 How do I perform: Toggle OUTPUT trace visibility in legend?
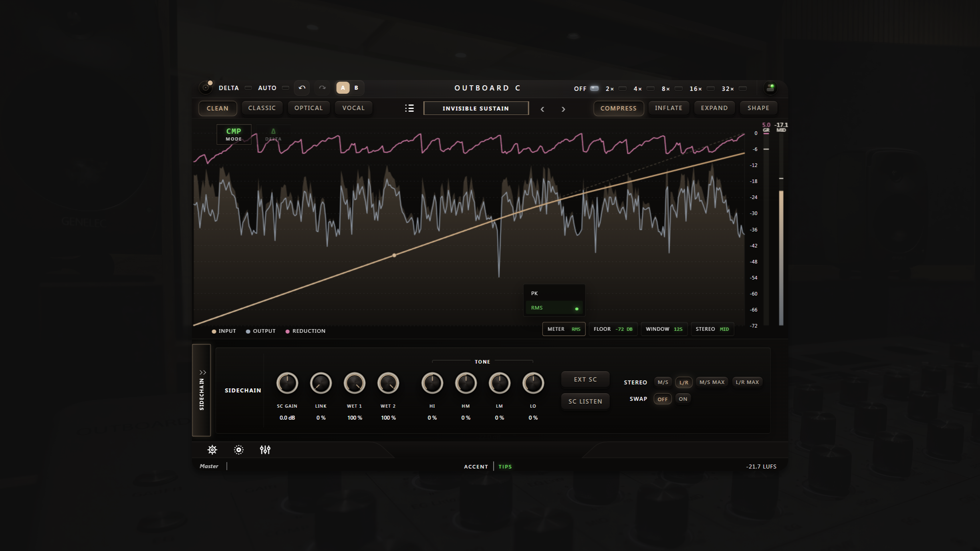(x=261, y=331)
